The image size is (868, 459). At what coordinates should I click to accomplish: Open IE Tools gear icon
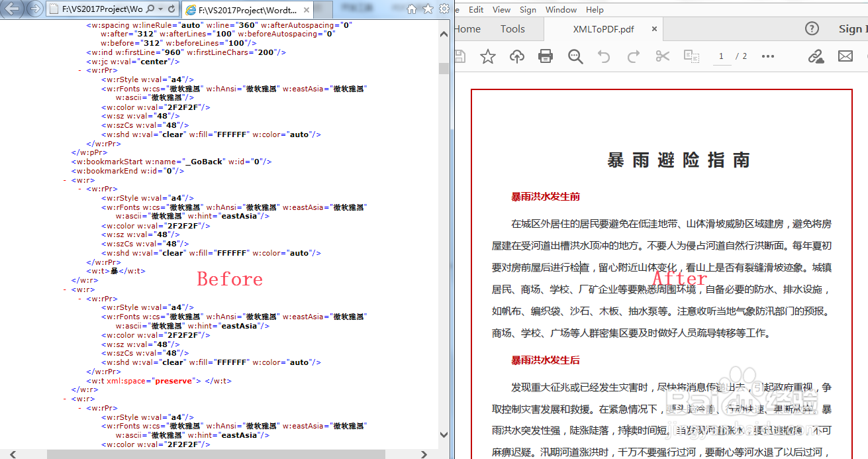(x=444, y=9)
